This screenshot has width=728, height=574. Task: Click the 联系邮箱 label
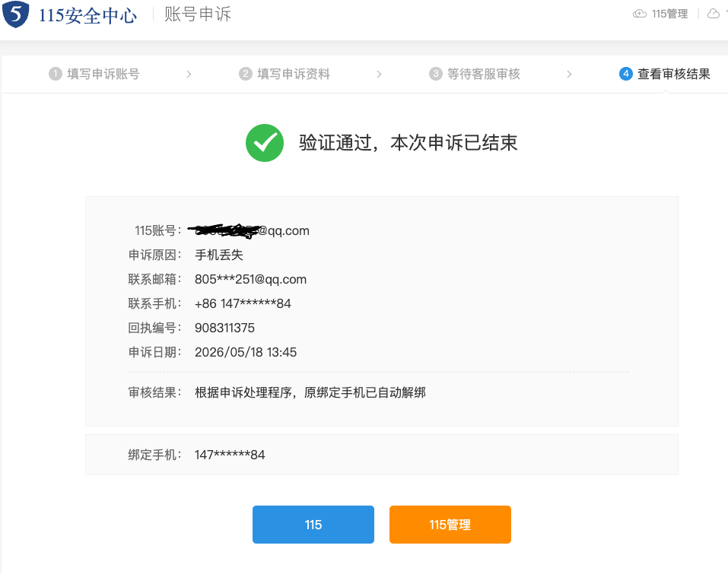(155, 279)
